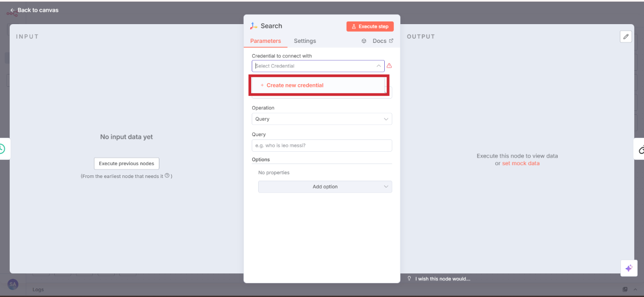The width and height of the screenshot is (644, 297).
Task: Click the pencil edit icon in Output
Action: [x=626, y=36]
